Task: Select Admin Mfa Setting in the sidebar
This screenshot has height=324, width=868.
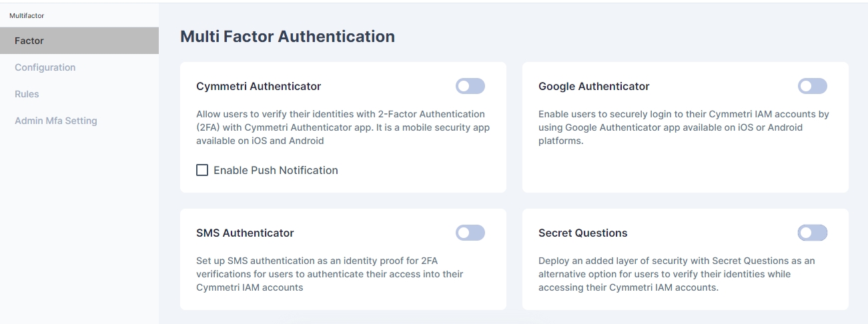Action: (55, 121)
